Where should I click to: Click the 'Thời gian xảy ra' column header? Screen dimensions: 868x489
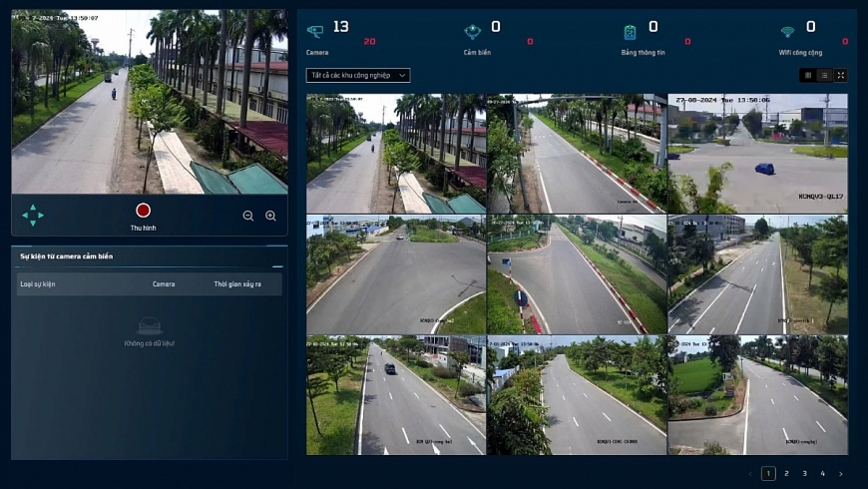pos(237,284)
